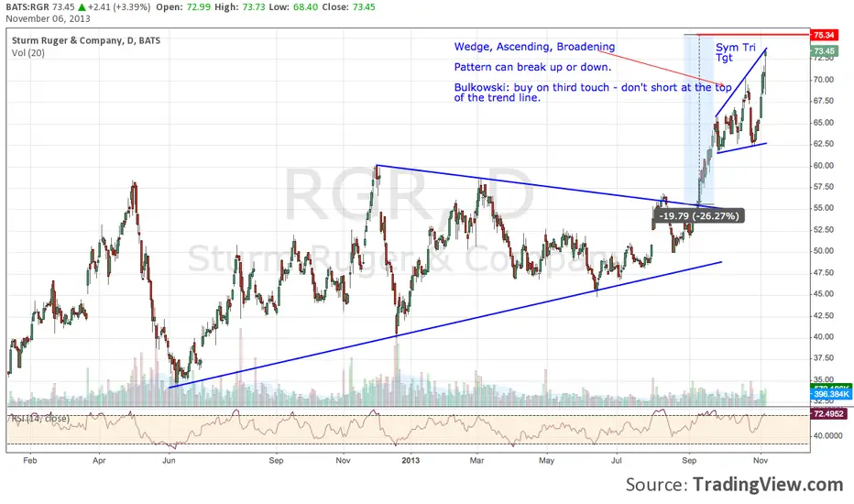Click the -19.79 (-26.27%) measurement label
The image size is (854, 504).
[699, 215]
